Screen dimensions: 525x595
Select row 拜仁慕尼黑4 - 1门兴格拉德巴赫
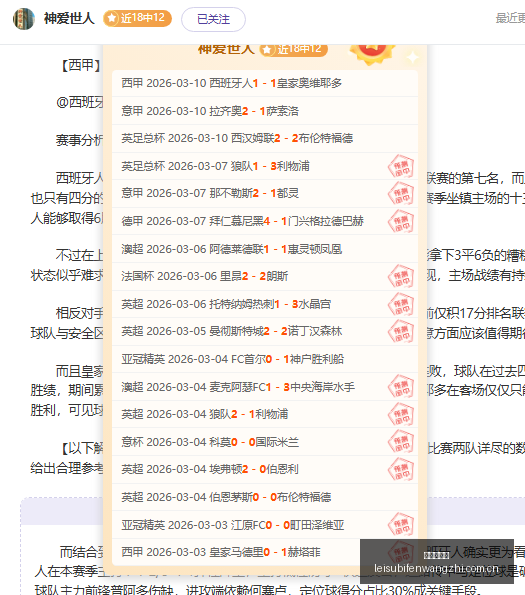click(265, 221)
